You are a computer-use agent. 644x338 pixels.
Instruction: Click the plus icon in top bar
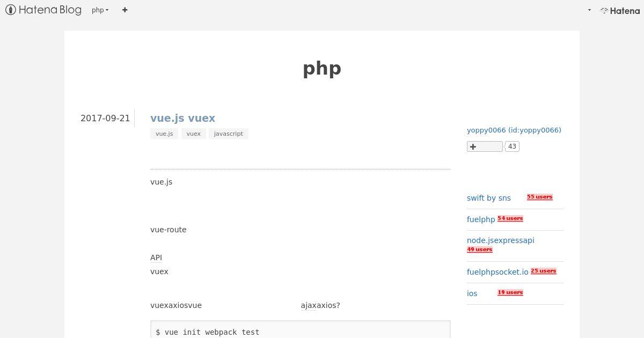[x=125, y=10]
